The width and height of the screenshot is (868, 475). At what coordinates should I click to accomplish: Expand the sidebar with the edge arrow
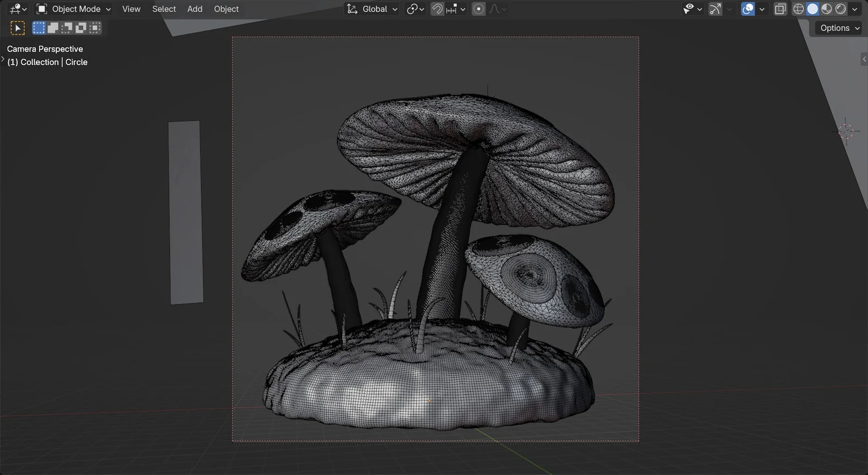(x=864, y=59)
